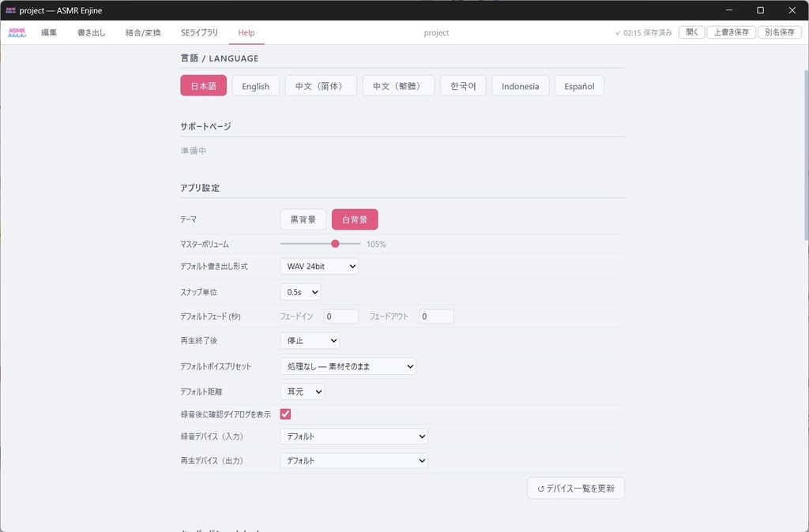This screenshot has height=532, width=809.
Task: Open the 再生デバイス（出力） dropdown
Action: (x=354, y=461)
